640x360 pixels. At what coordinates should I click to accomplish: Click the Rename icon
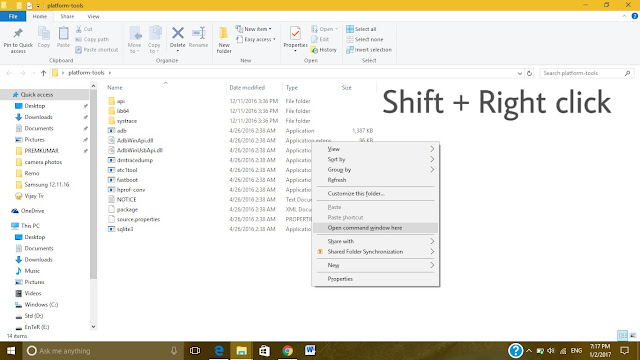199,33
